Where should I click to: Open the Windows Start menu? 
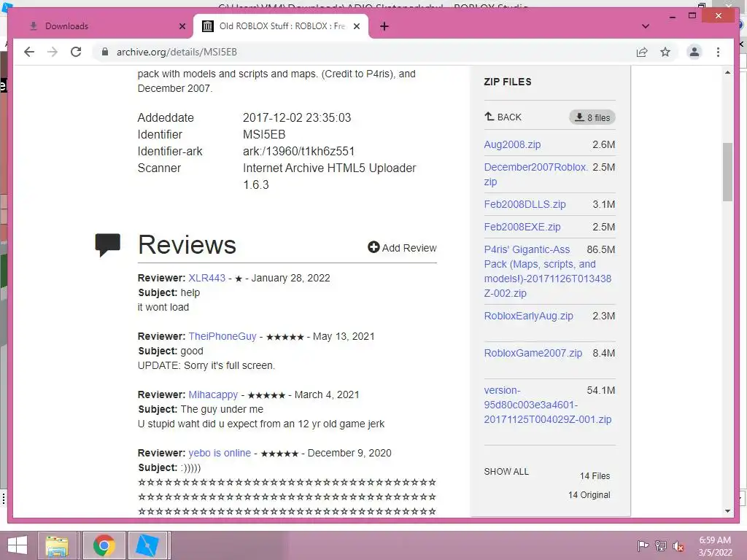coord(18,545)
